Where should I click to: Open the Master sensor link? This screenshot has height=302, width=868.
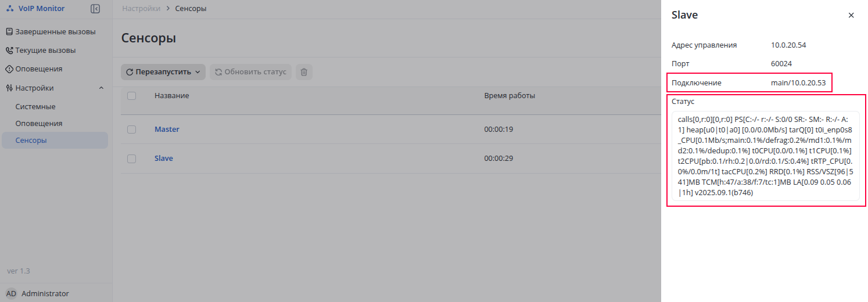[x=167, y=130]
